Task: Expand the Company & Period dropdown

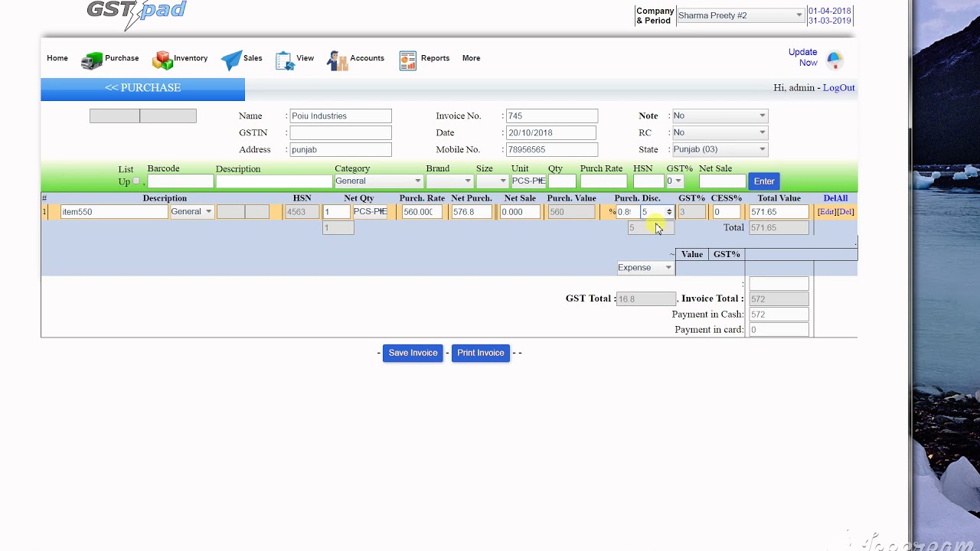Action: pyautogui.click(x=740, y=15)
